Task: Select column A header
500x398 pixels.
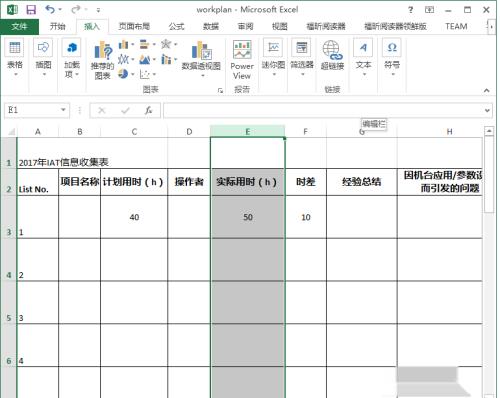Action: [38, 132]
